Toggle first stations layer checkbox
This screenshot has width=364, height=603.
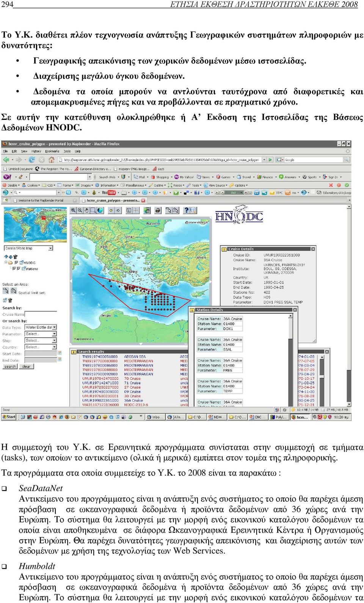coord(14,269)
